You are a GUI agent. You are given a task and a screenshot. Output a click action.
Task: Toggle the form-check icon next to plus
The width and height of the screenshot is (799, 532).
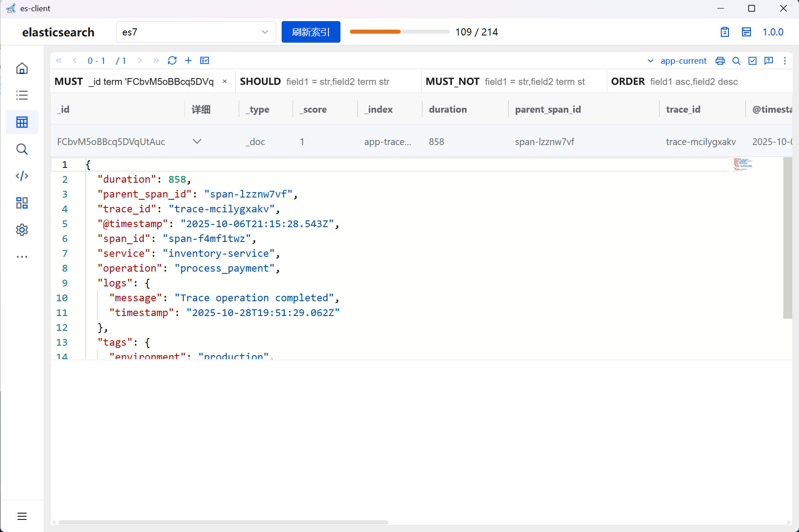coord(205,61)
